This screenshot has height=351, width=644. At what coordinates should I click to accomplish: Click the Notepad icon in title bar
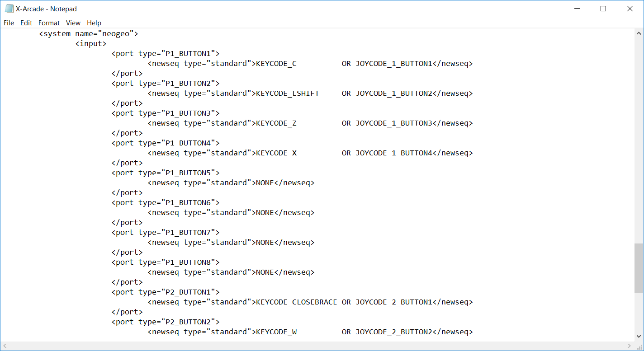[x=9, y=9]
